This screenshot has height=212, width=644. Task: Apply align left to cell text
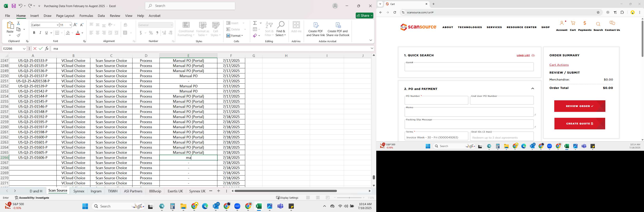point(91,33)
